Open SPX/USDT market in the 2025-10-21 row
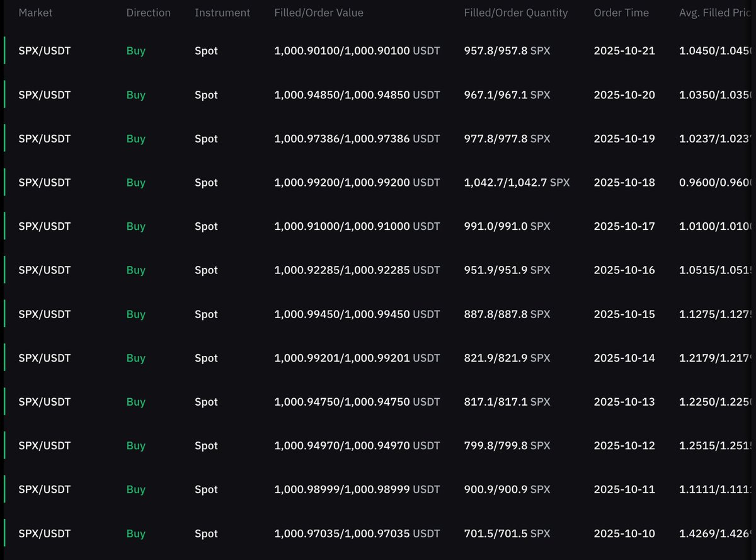The image size is (756, 560). tap(45, 51)
